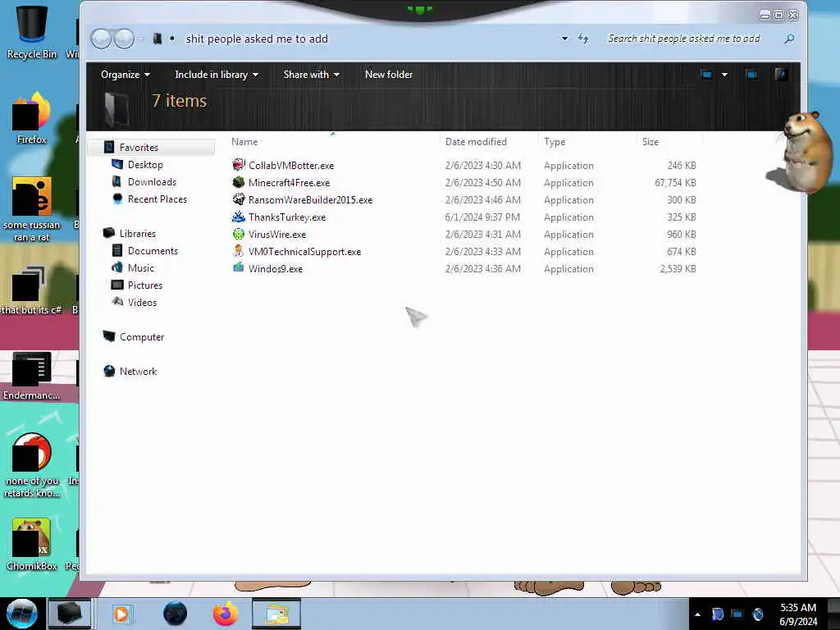Click the RansomWareBuilder2015.exe file icon

tap(239, 199)
